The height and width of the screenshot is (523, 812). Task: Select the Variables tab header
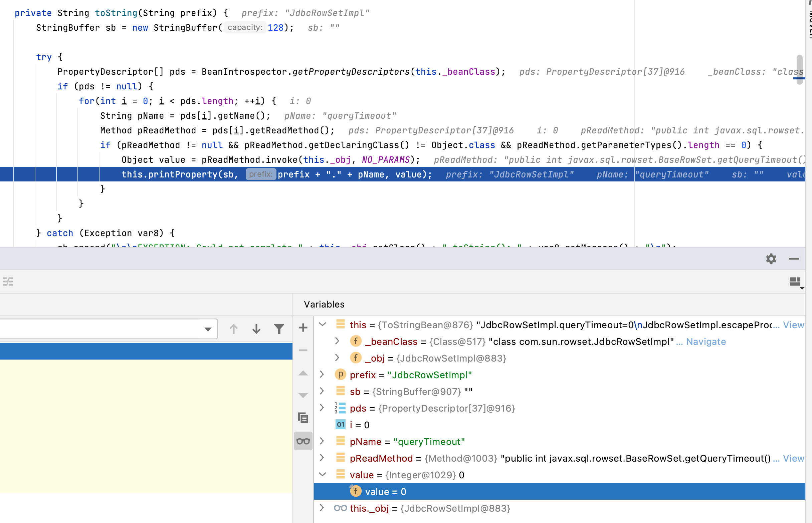click(324, 304)
